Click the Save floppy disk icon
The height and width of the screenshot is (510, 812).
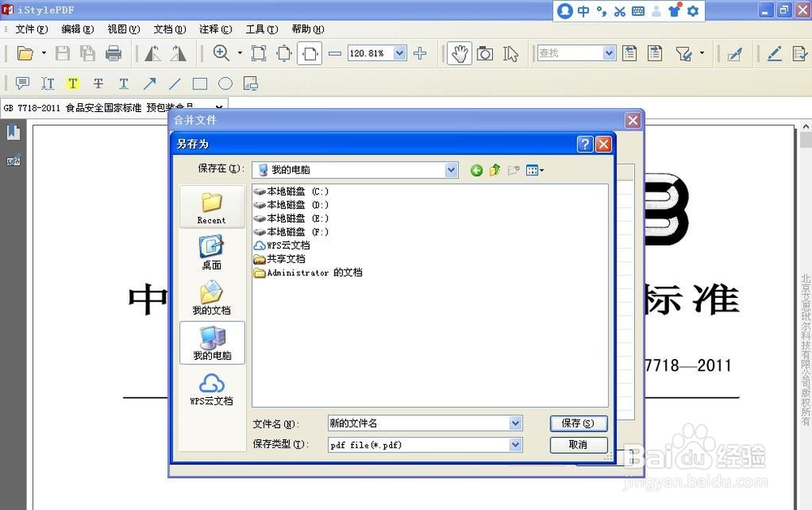click(63, 54)
